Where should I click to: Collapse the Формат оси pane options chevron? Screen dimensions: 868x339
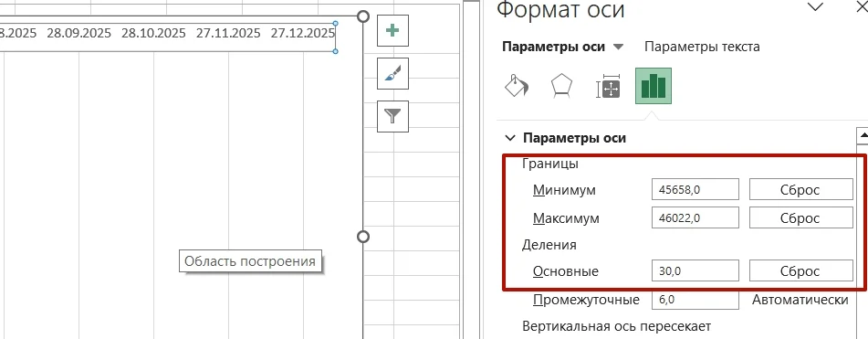pyautogui.click(x=815, y=6)
